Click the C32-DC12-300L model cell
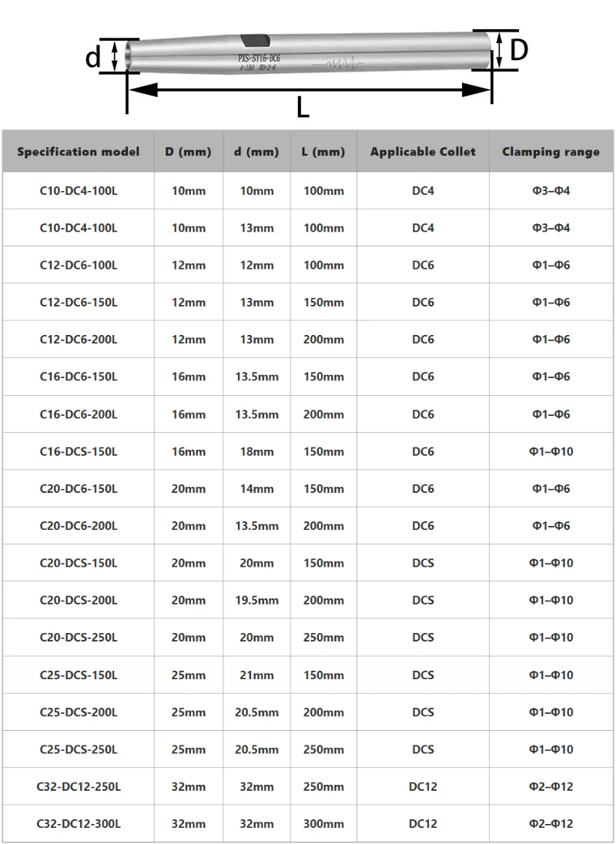The image size is (616, 844). click(79, 823)
